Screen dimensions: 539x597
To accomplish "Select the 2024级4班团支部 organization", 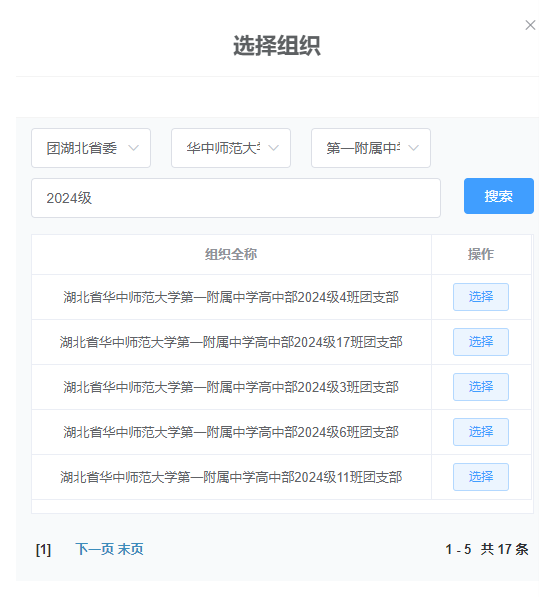I will coord(481,297).
